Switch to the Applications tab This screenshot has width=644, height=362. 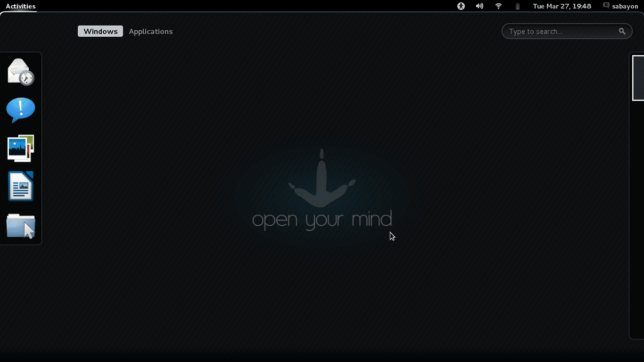[150, 31]
